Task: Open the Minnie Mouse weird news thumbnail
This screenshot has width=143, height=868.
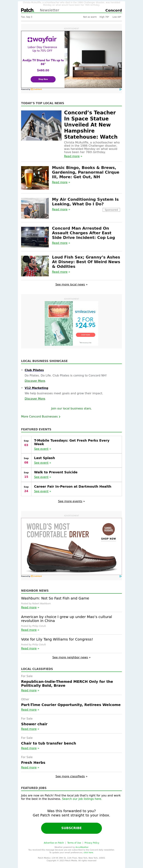Action: pyautogui.click(x=35, y=266)
